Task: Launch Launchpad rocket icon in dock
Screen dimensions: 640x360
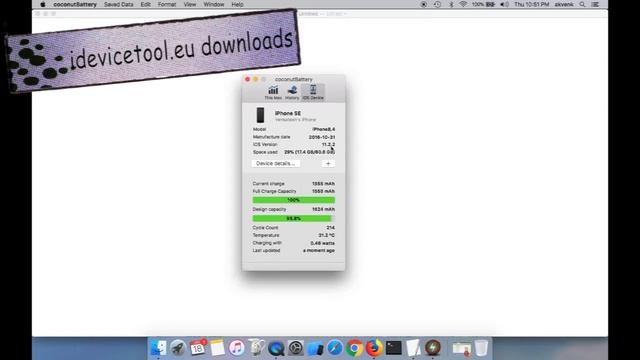Action: tap(178, 348)
